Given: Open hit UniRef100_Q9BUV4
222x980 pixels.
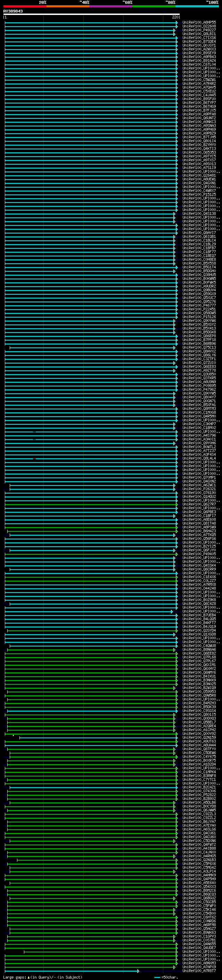Looking at the screenshot, I should point(199,290).
